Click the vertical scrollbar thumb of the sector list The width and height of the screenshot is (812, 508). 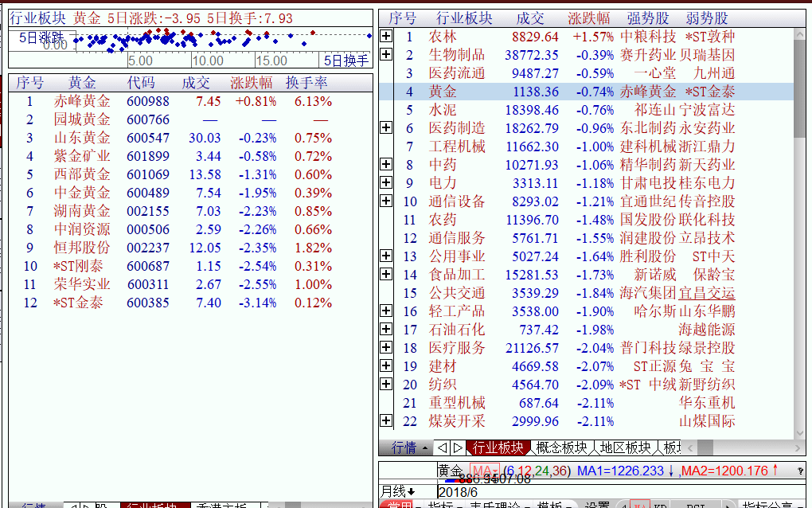(x=799, y=90)
